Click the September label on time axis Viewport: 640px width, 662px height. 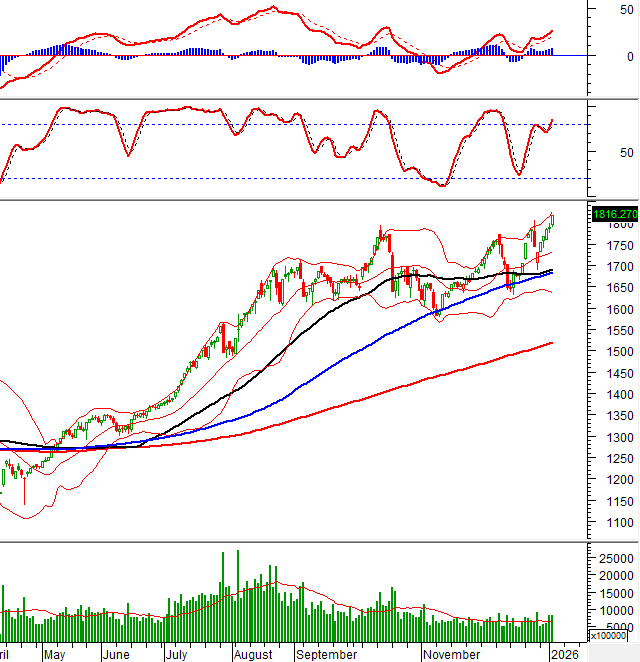point(326,654)
